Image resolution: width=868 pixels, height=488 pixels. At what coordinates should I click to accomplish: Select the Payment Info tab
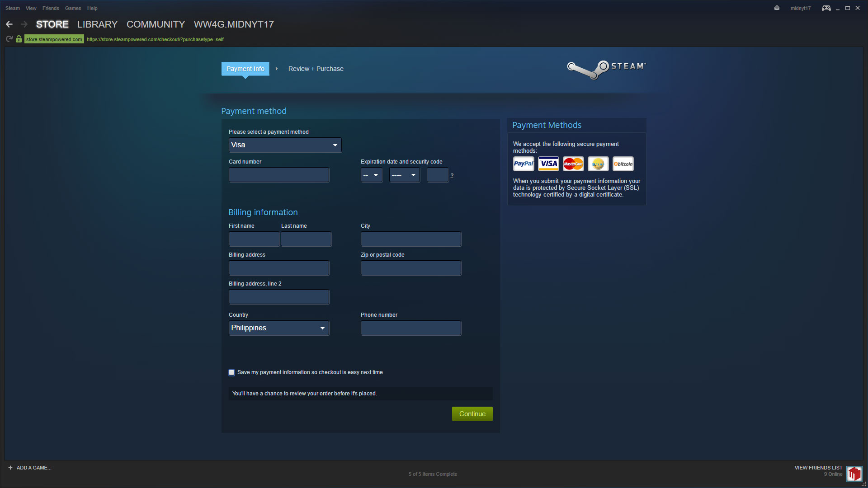pyautogui.click(x=245, y=68)
